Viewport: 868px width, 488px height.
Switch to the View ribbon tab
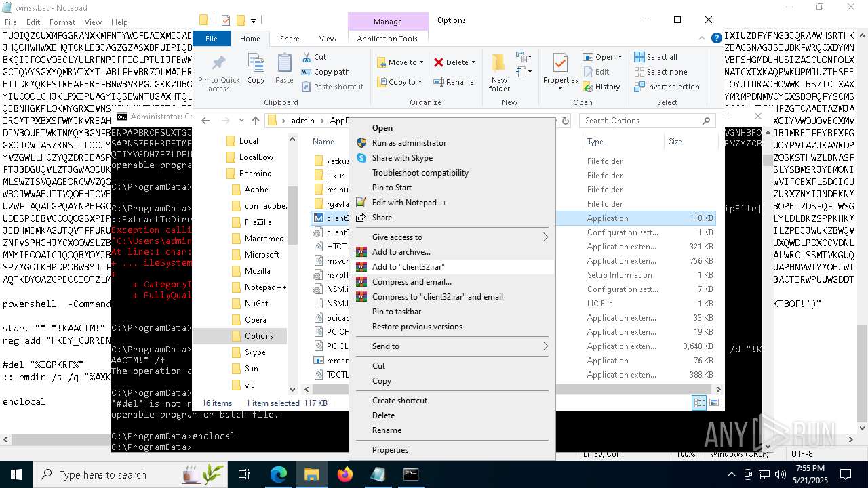328,39
